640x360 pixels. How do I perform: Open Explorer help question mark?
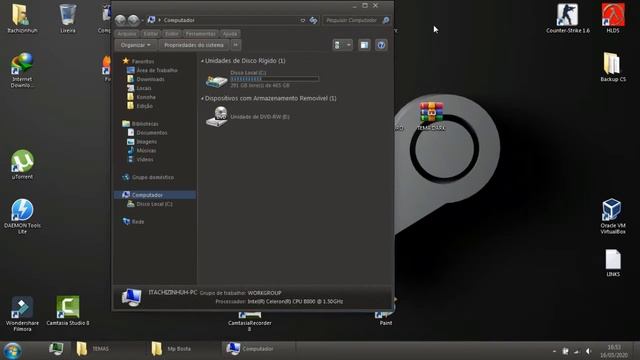(x=381, y=45)
